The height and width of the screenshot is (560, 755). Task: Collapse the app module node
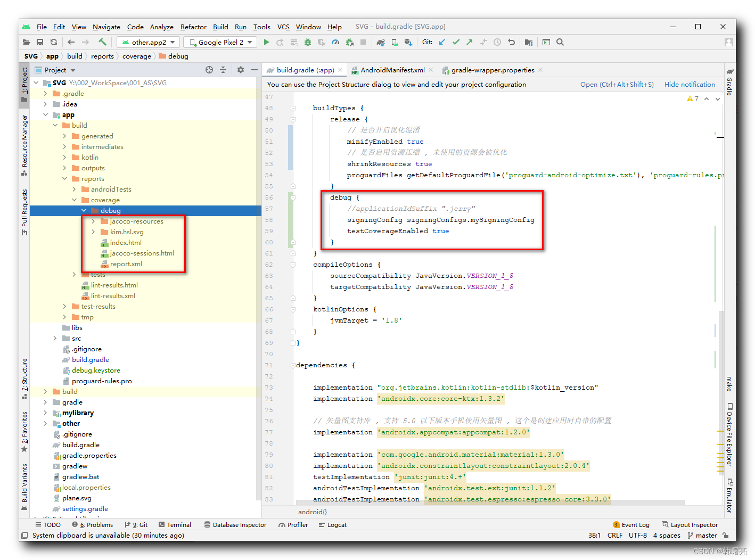[x=46, y=115]
